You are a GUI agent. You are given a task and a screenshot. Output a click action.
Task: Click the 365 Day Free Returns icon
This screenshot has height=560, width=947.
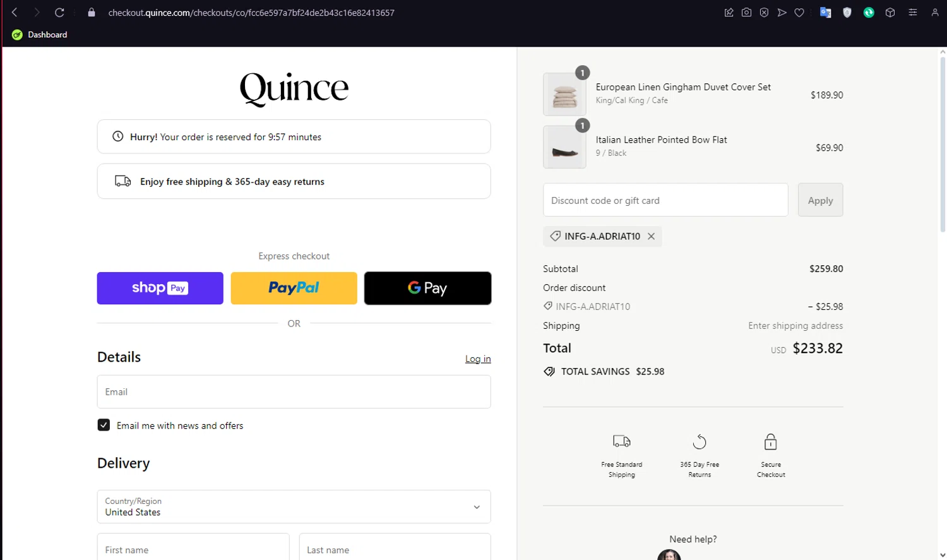click(x=700, y=441)
